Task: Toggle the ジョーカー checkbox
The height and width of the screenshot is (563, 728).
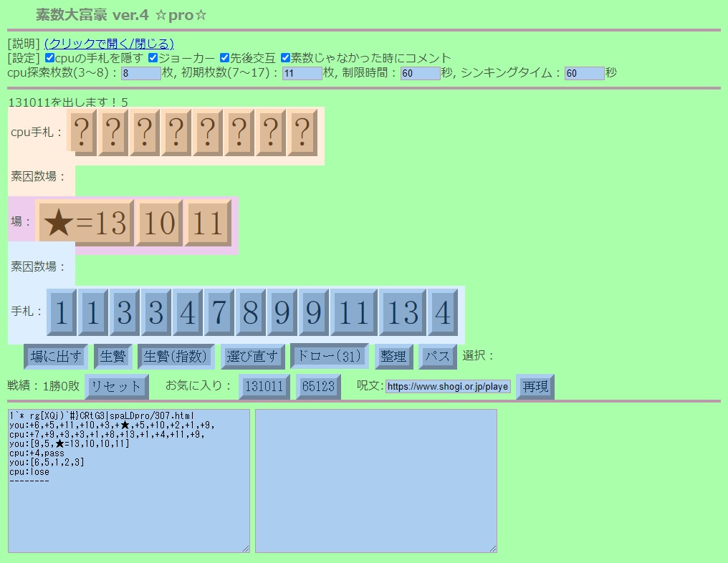Action: pyautogui.click(x=153, y=58)
